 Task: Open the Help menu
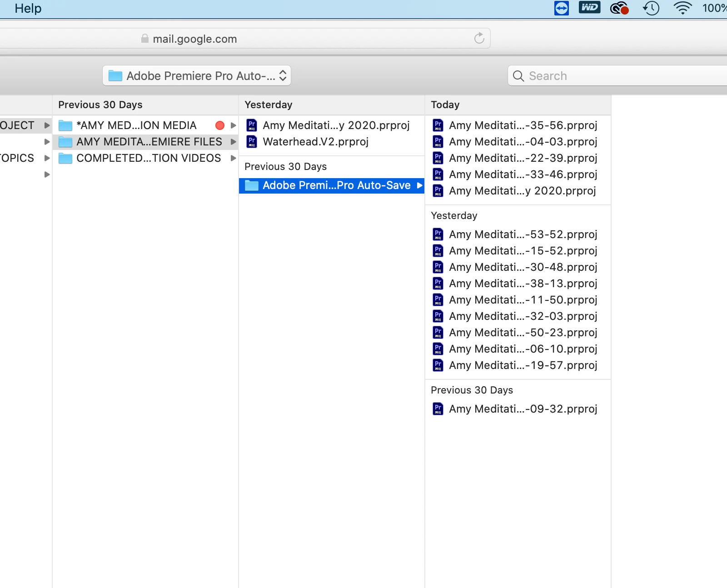coord(28,8)
